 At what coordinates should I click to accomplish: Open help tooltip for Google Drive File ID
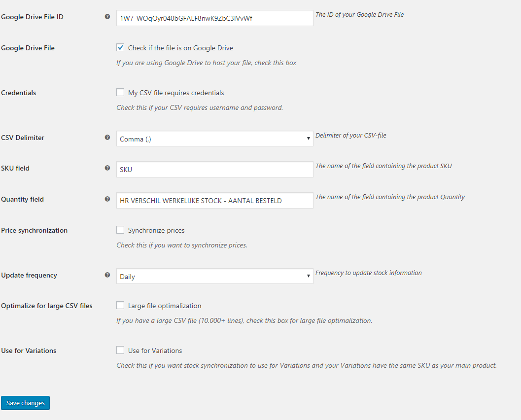(107, 17)
